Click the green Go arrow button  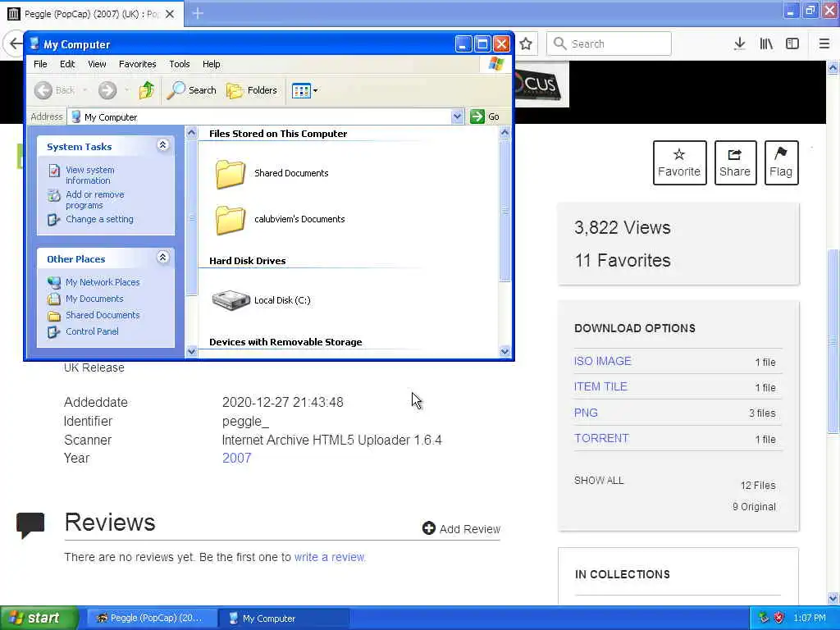click(x=477, y=116)
